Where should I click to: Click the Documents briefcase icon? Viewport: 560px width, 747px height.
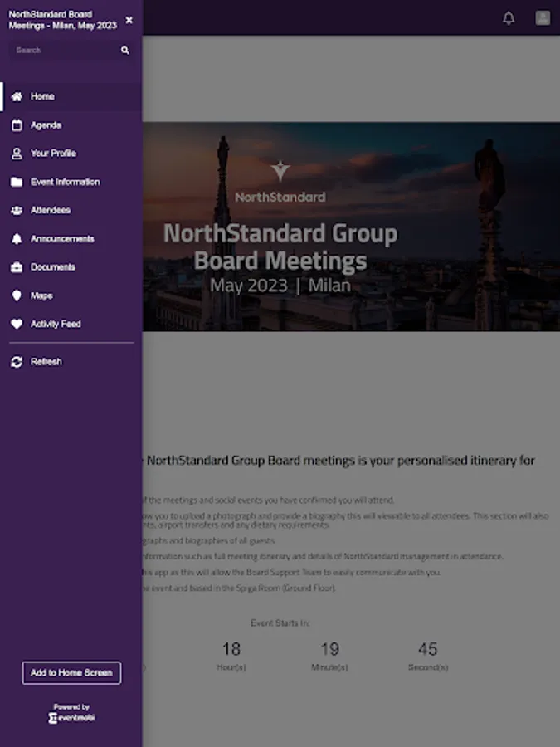point(17,267)
